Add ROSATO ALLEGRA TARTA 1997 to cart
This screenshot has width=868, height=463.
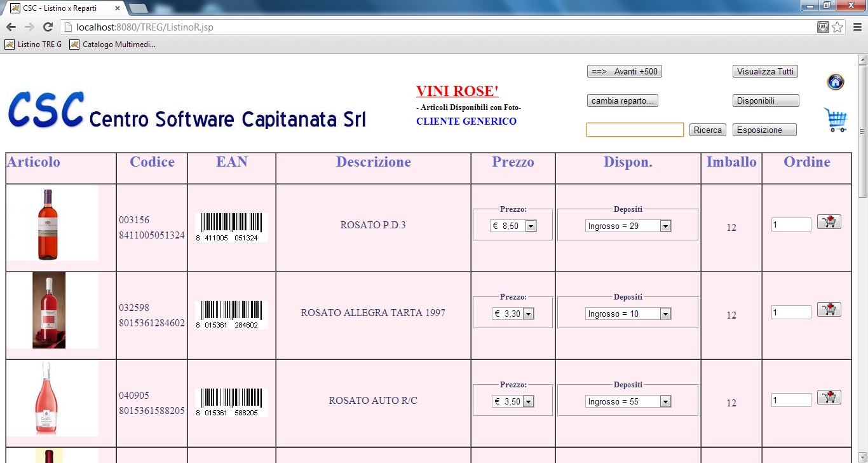click(829, 310)
